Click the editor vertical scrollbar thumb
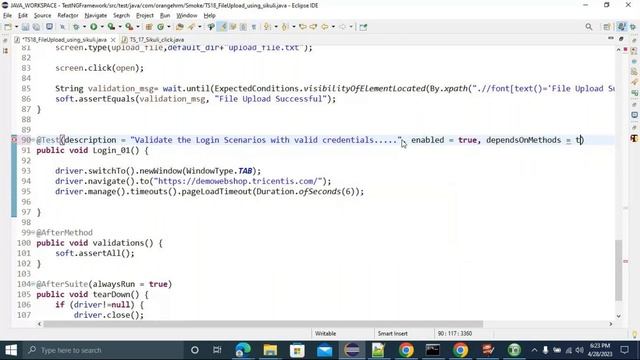Screen dimensions: 640x360 [x=619, y=270]
